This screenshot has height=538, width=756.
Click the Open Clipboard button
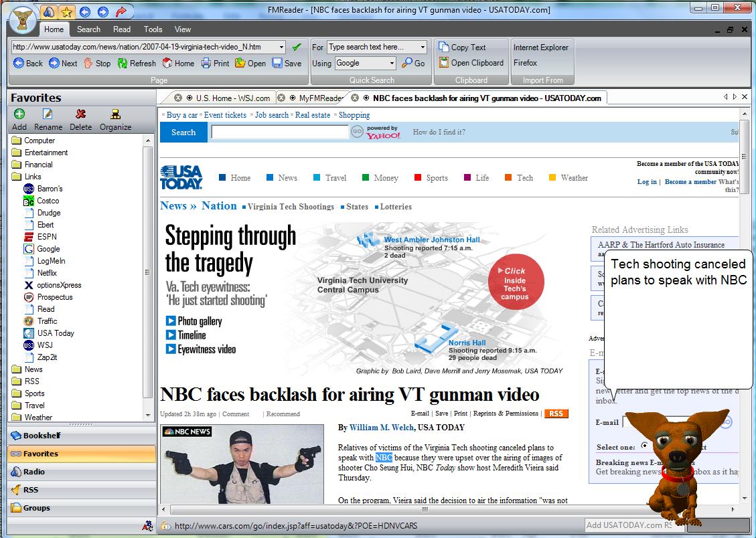(x=471, y=63)
